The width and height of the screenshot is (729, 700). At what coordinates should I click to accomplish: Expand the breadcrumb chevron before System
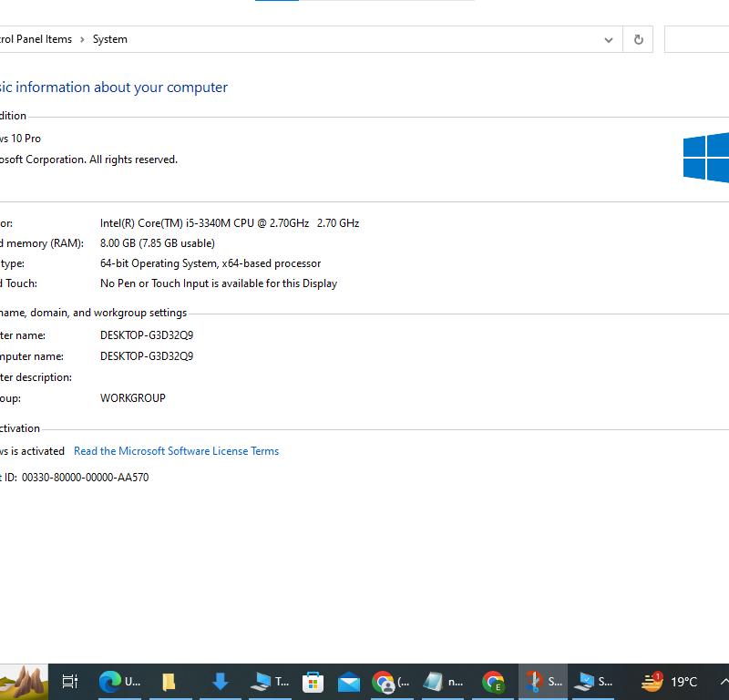tap(82, 40)
